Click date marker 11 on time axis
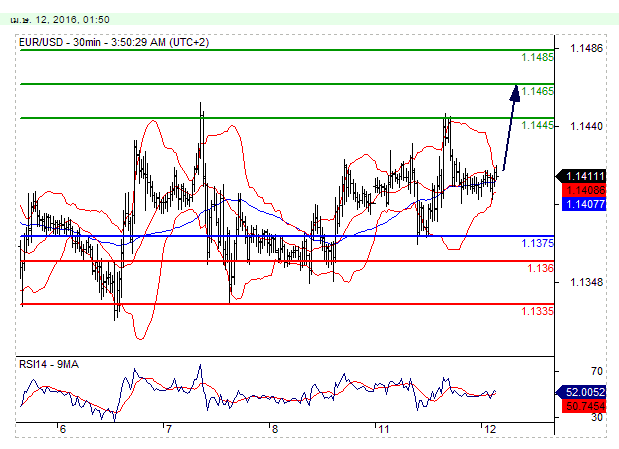 tap(382, 429)
